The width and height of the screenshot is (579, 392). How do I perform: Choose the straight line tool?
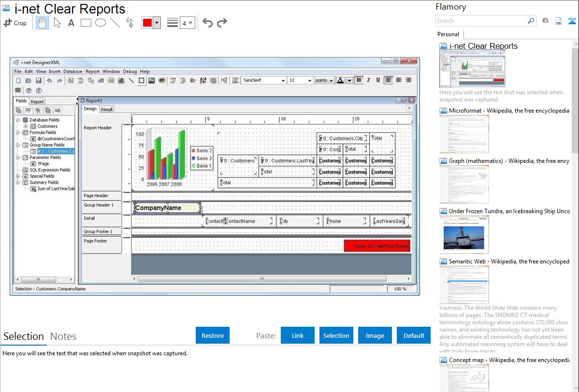(x=115, y=23)
